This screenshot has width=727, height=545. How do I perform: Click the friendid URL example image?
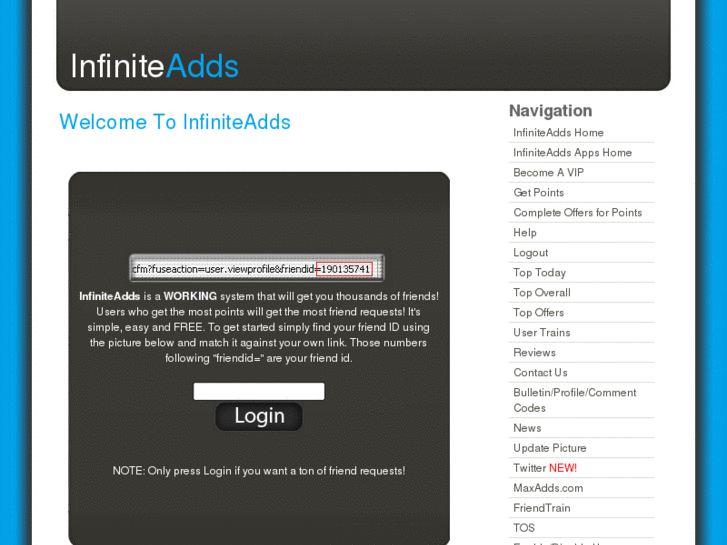click(x=257, y=268)
